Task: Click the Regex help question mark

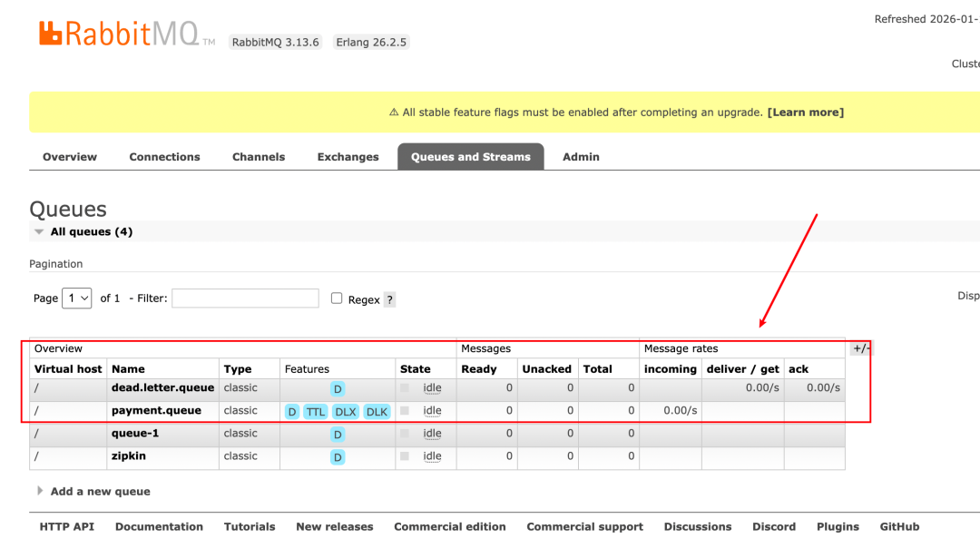Action: tap(389, 299)
